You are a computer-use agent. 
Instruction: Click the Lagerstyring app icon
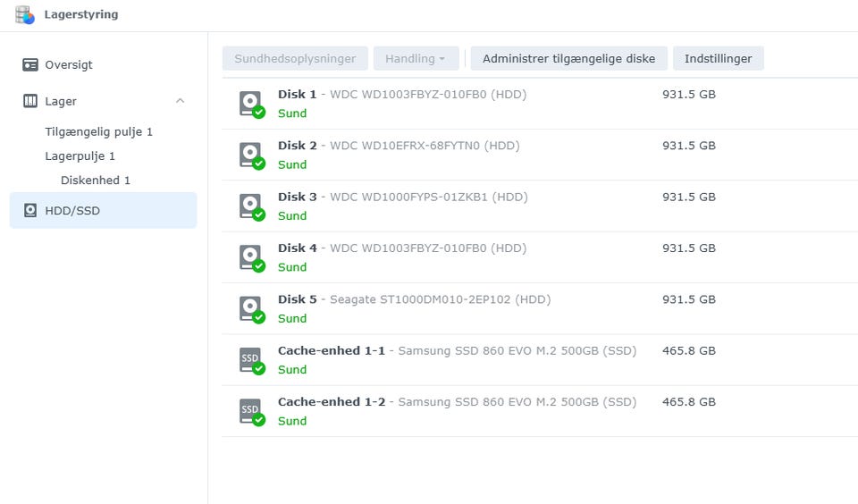point(25,14)
